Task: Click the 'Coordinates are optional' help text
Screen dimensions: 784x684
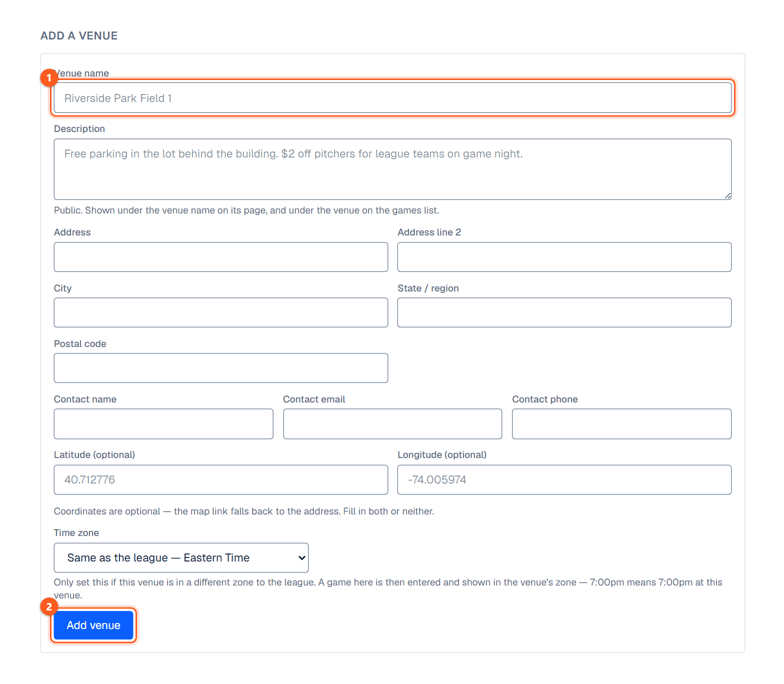Action: [244, 511]
